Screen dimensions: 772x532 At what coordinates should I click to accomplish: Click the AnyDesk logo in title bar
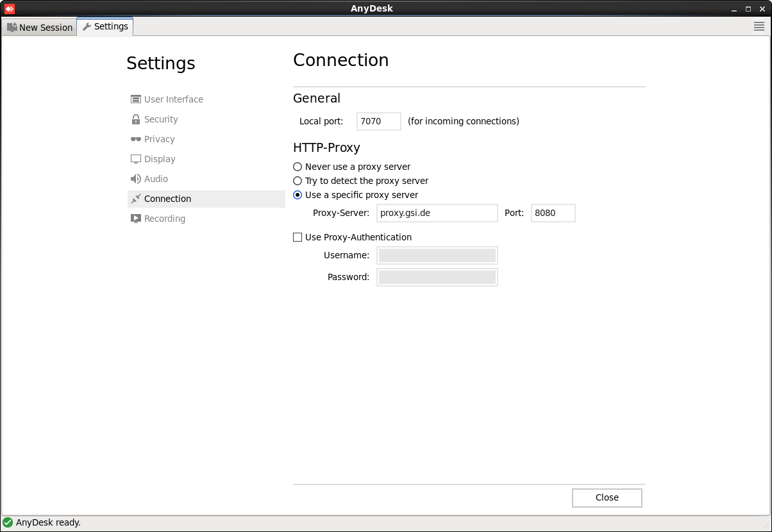(10, 8)
